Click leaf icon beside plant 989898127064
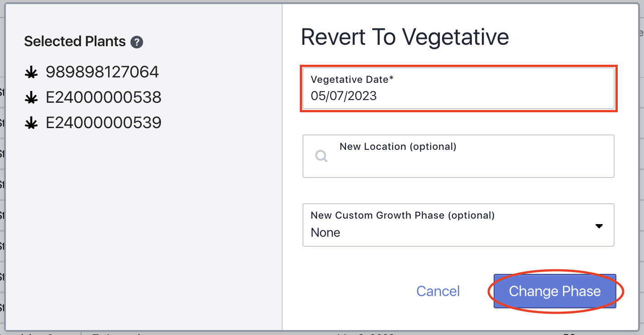 (31, 73)
